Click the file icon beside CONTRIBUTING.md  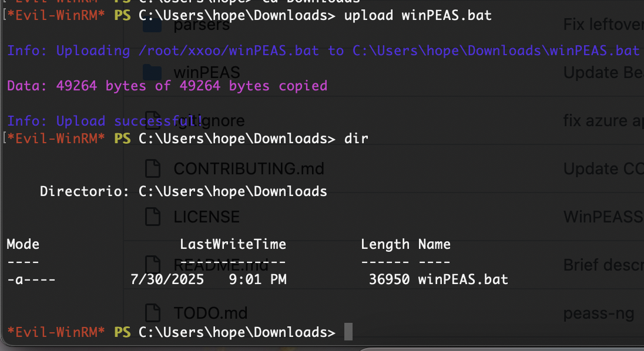pos(152,168)
